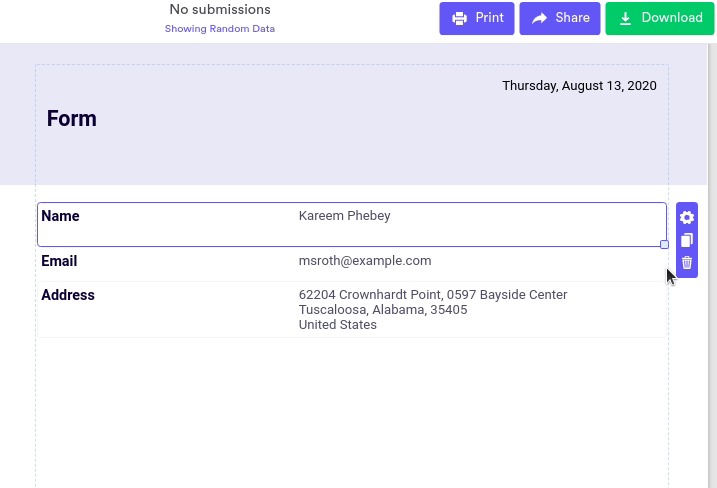
Task: Click the Print button
Action: point(477,18)
